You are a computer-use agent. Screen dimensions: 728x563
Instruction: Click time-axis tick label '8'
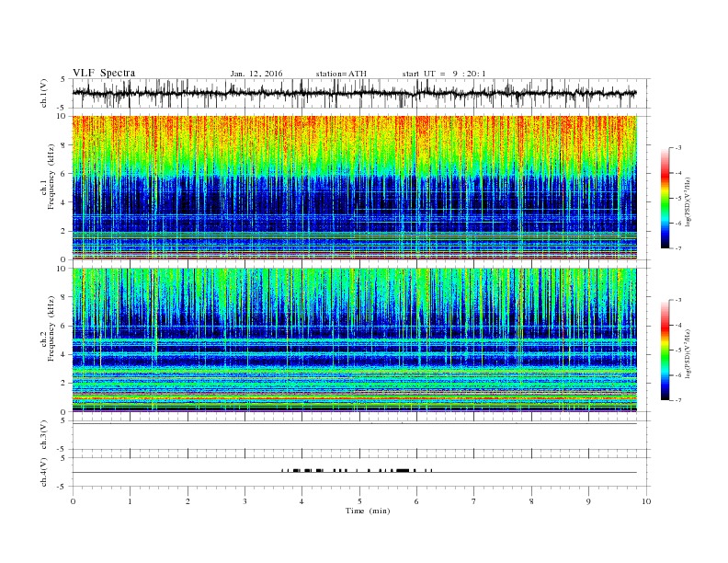tap(531, 501)
